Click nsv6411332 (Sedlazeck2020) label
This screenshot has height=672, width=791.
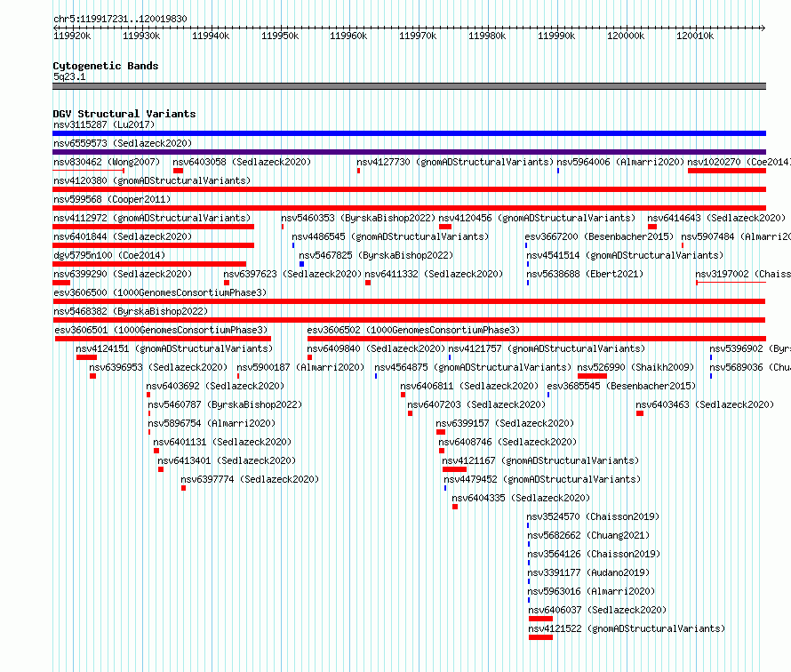pos(434,274)
